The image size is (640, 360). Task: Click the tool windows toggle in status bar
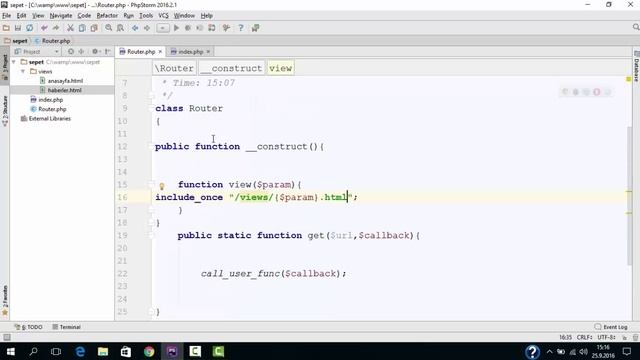(x=7, y=337)
